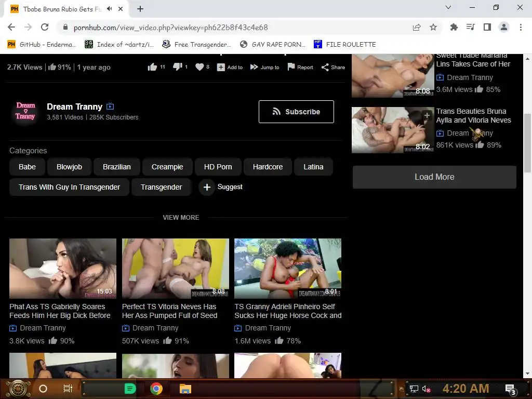Open the network icon in the system tray
This screenshot has height=399, width=532.
[x=414, y=389]
